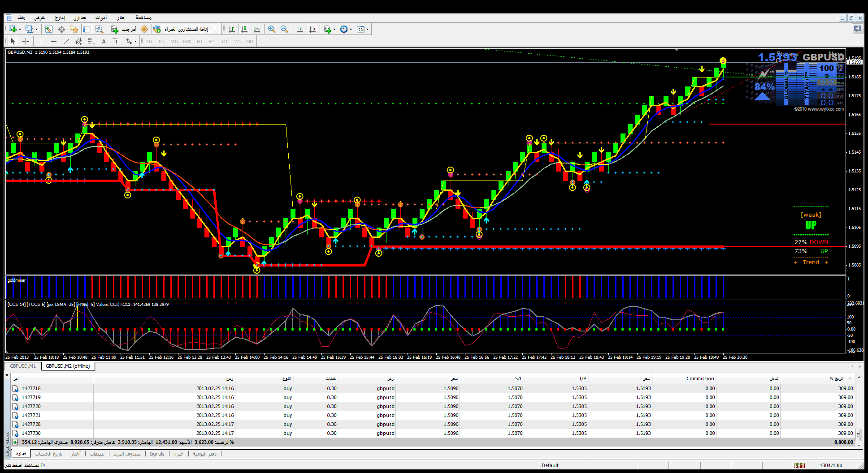Switch chart to candlesticks
This screenshot has width=868, height=473.
244,29
